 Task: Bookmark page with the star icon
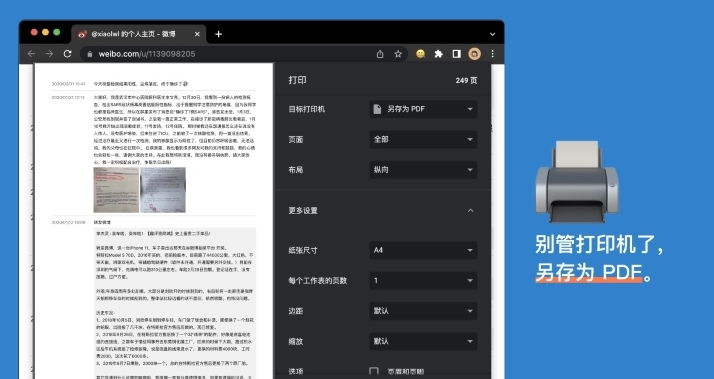398,54
